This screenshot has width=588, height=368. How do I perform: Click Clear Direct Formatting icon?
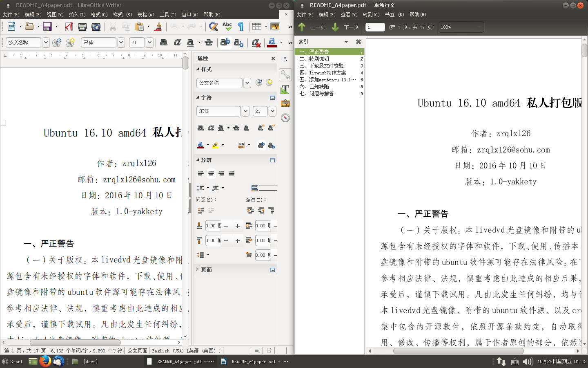[256, 42]
